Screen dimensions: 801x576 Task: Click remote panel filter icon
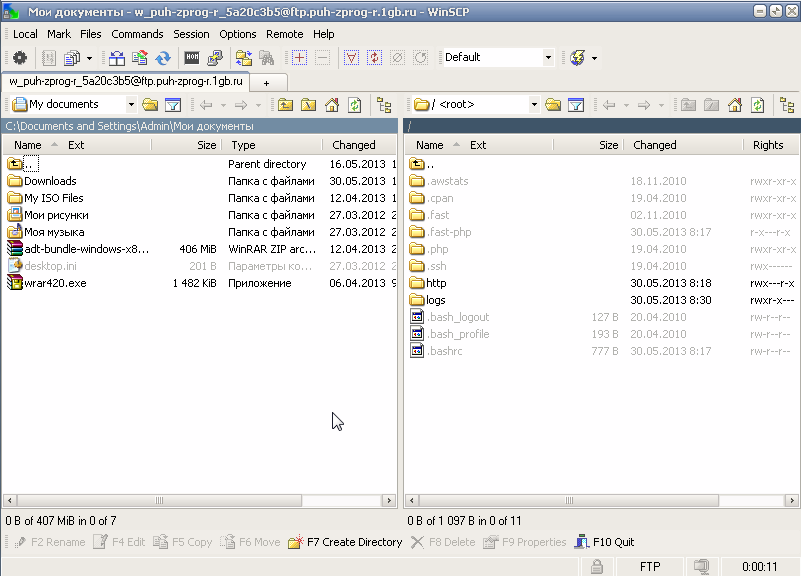click(x=576, y=105)
